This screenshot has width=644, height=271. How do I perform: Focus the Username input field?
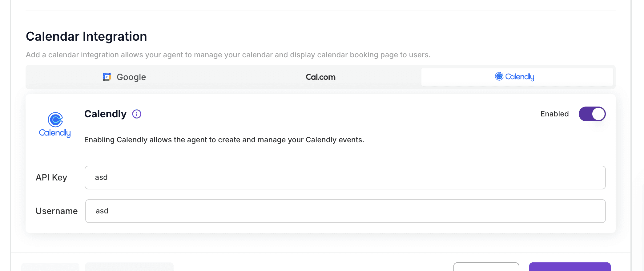[345, 211]
